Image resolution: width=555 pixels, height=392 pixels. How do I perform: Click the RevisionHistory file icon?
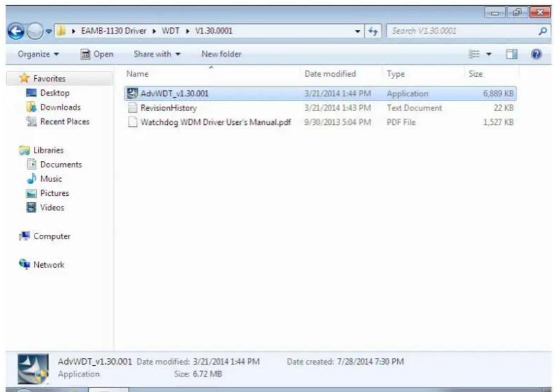click(132, 108)
